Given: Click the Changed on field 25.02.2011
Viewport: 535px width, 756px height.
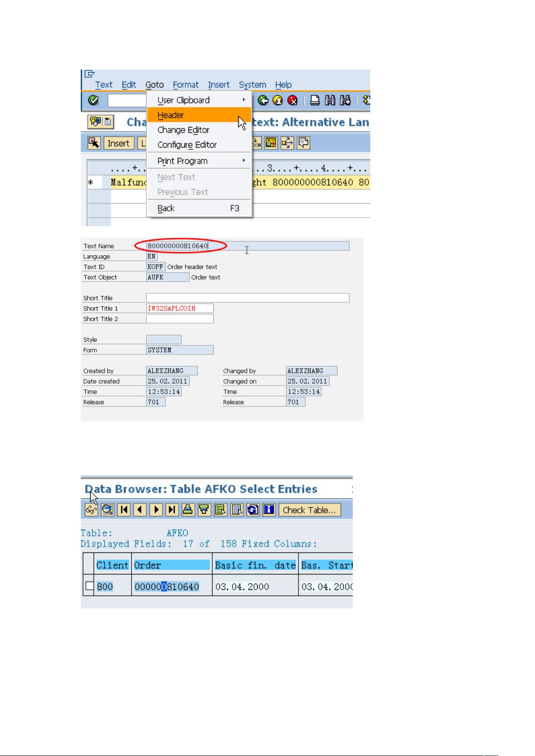Looking at the screenshot, I should [307, 381].
